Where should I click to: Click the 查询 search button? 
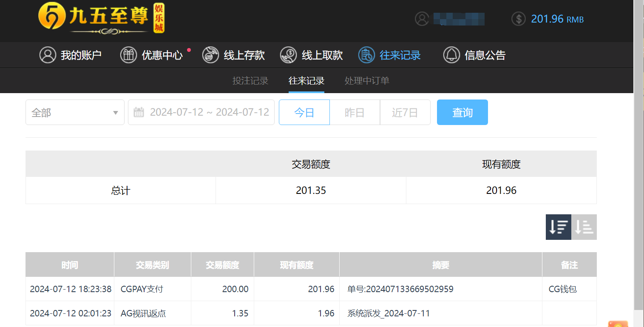coord(462,112)
